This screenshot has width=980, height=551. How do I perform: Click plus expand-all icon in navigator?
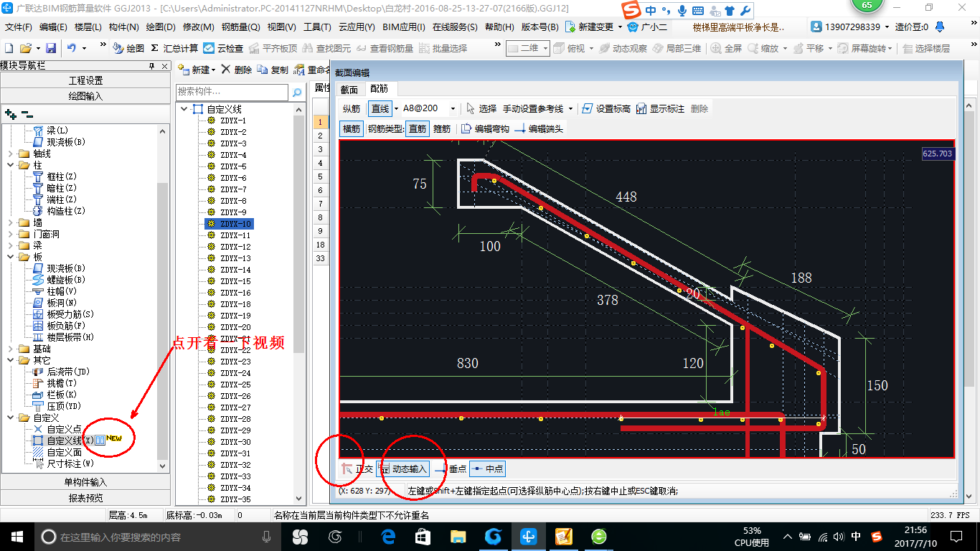(x=10, y=113)
